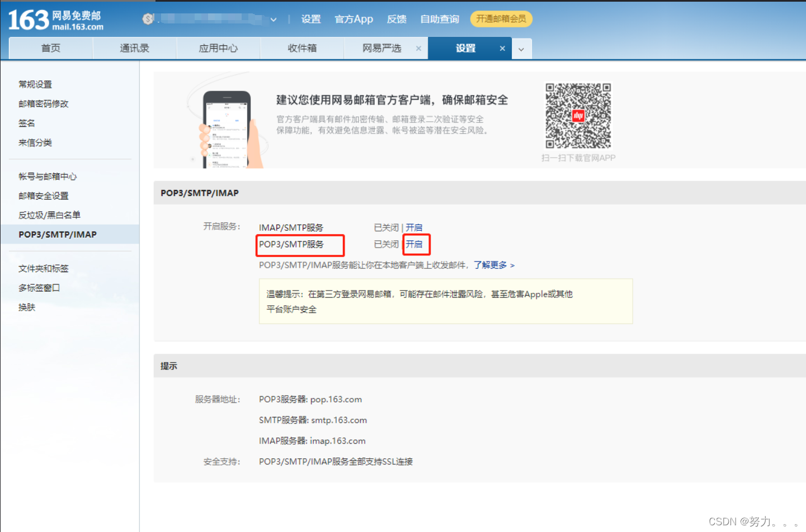Click the phone illustration in the banner

[x=226, y=130]
